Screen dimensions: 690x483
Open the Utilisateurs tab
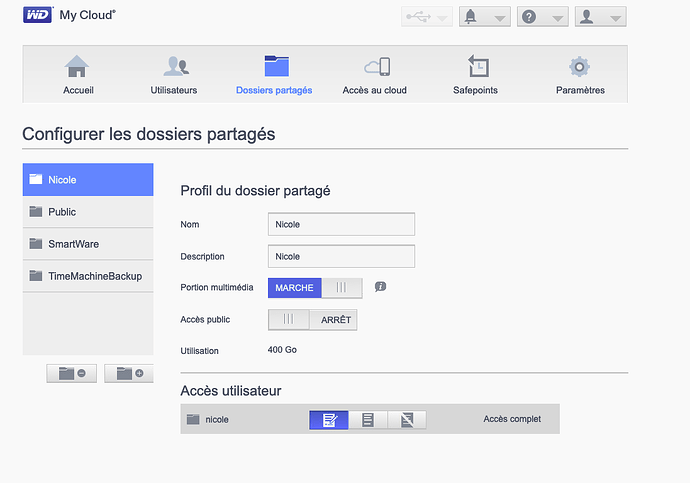174,75
